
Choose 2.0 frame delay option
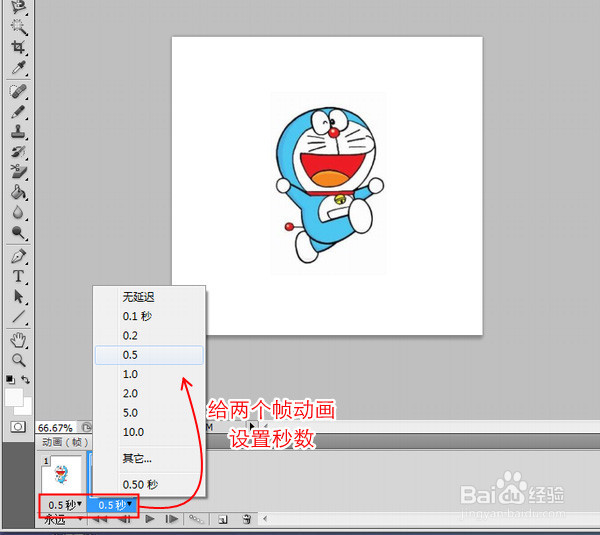149,393
